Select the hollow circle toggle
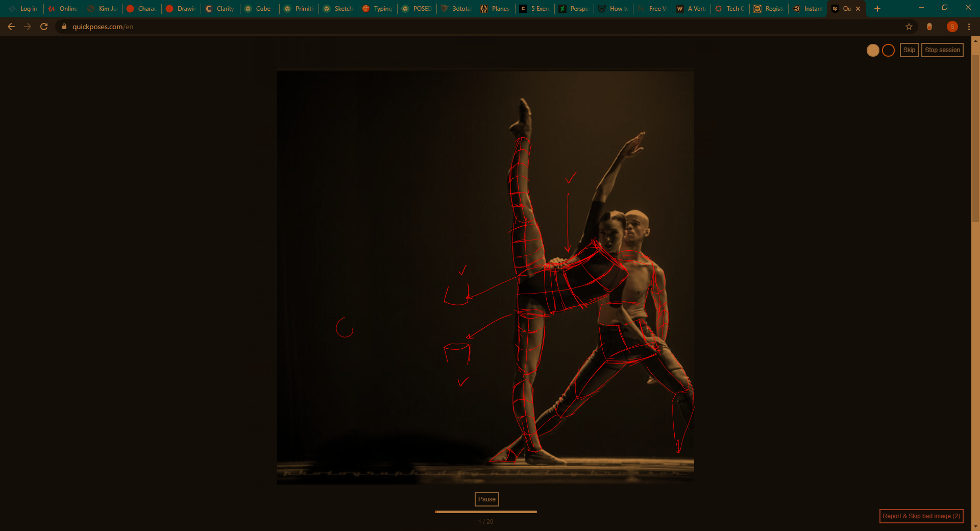Image resolution: width=980 pixels, height=531 pixels. (888, 50)
